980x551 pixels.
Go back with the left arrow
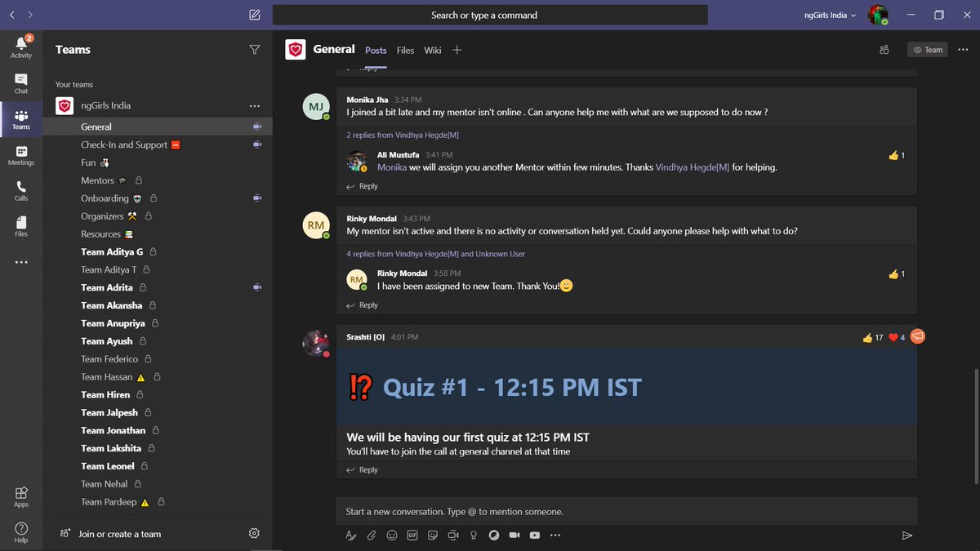coord(12,15)
